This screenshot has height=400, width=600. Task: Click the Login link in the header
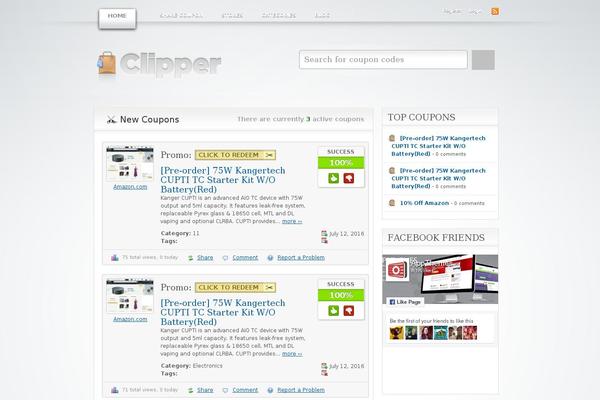[475, 11]
